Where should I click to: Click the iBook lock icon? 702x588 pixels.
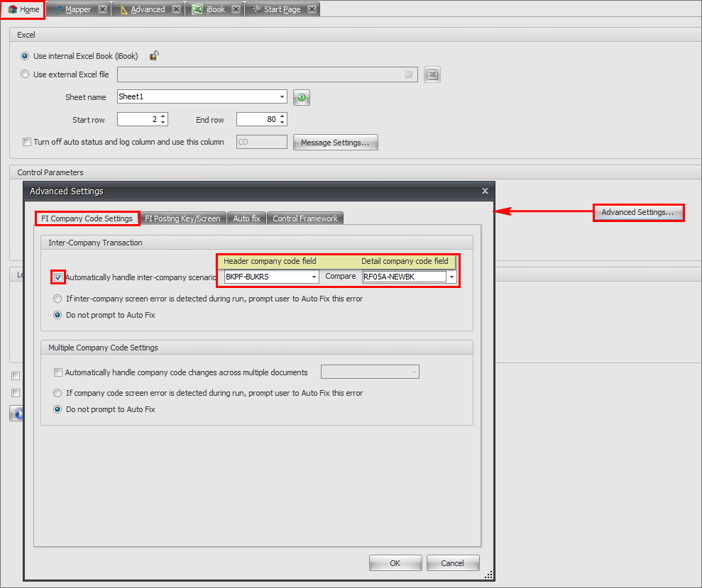click(x=153, y=56)
